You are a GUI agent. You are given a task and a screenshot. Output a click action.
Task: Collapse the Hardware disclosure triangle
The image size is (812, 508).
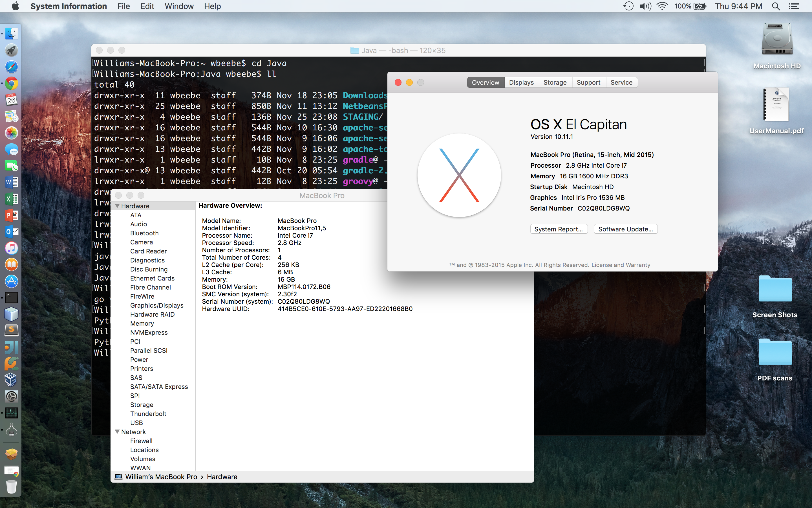(x=117, y=206)
